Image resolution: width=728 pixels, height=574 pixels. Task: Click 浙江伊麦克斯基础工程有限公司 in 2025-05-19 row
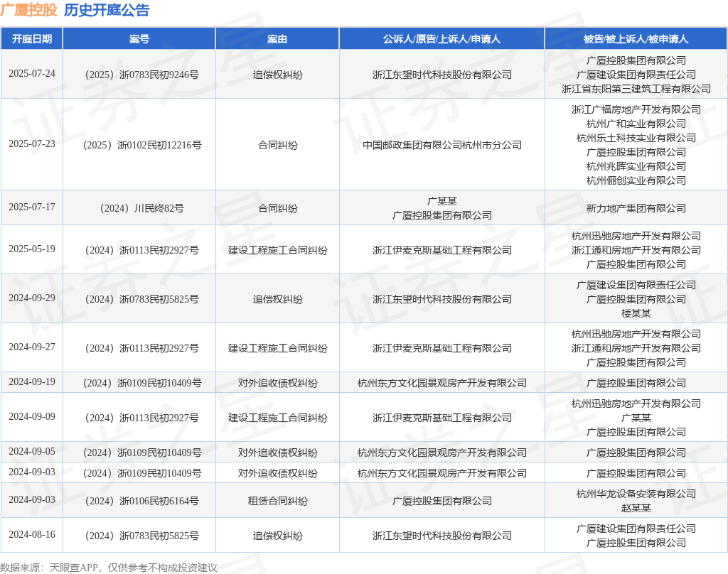(x=441, y=250)
